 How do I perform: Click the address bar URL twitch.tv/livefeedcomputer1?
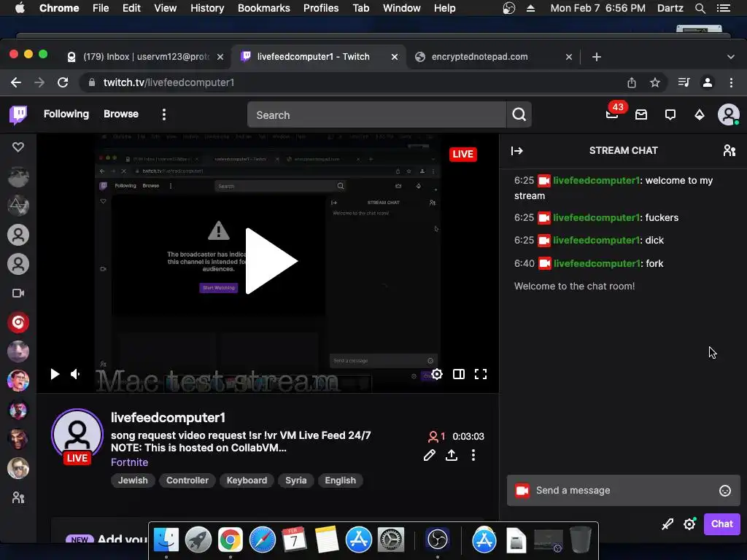(x=169, y=82)
